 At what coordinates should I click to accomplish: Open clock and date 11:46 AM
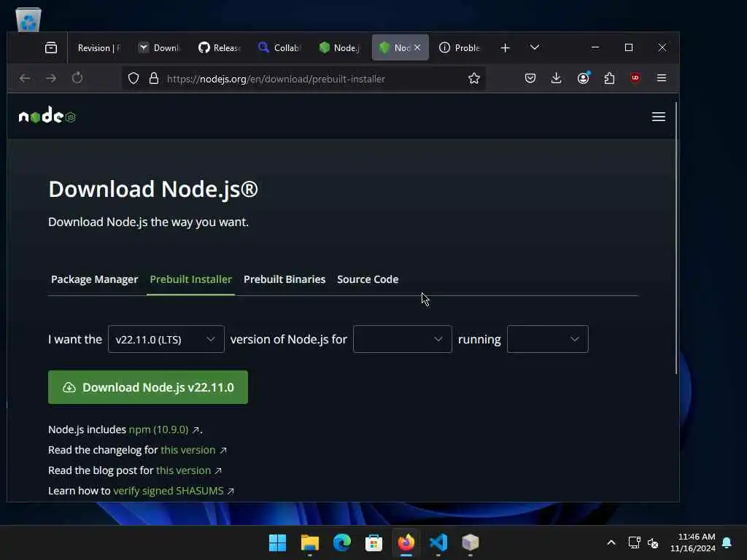(x=693, y=542)
